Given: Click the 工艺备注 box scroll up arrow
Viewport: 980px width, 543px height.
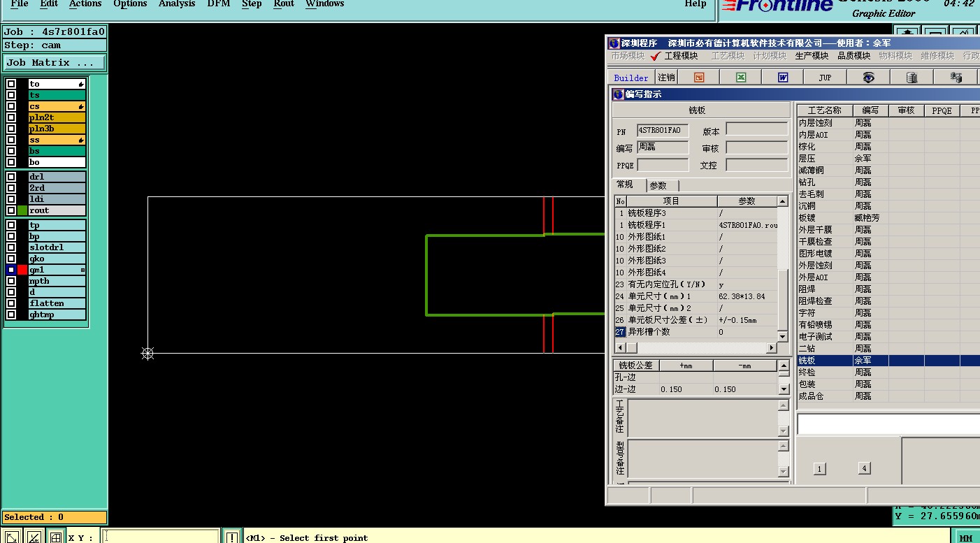Looking at the screenshot, I should pos(784,404).
